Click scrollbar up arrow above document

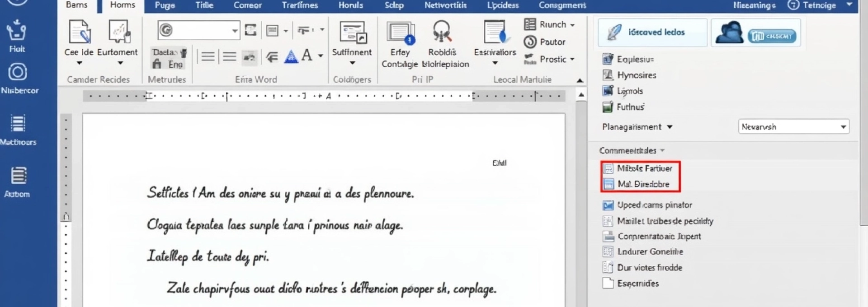click(581, 95)
